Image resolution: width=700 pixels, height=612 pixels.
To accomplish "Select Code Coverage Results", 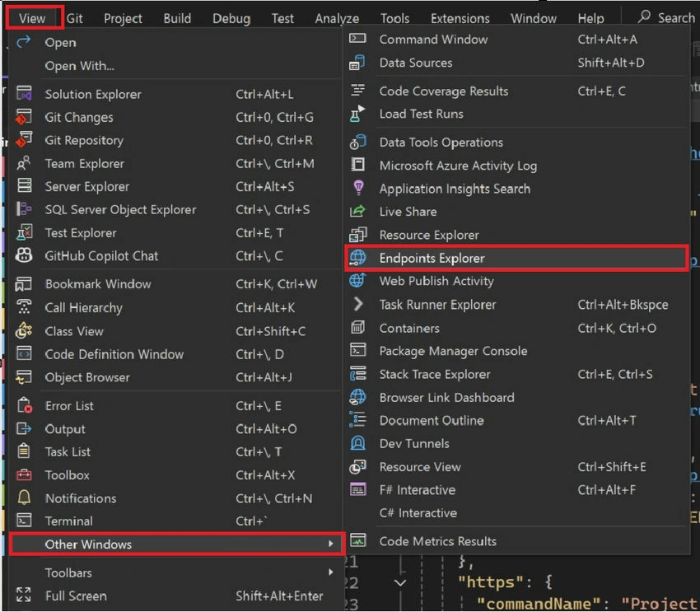I will (516, 91).
